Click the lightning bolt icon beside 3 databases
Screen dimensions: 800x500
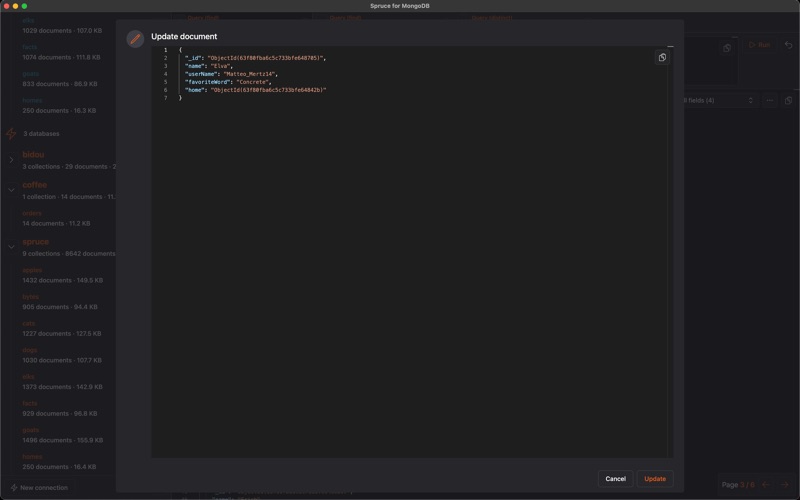(11, 134)
